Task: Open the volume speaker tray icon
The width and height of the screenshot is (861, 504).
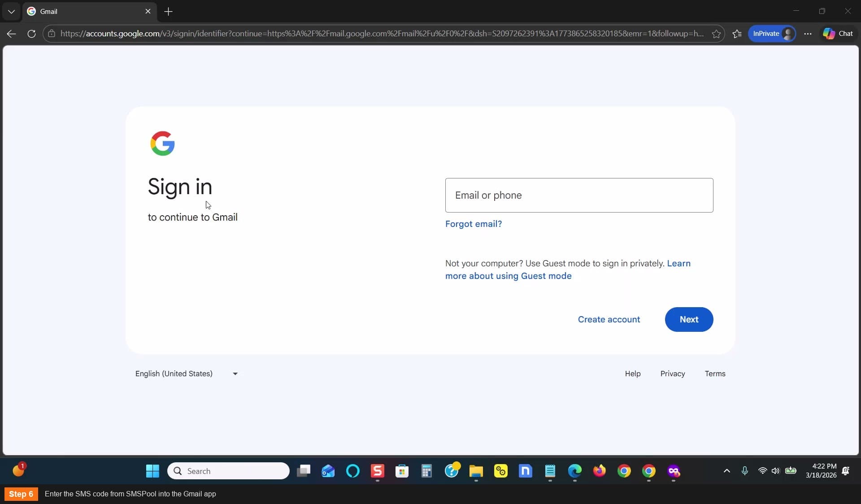Action: tap(775, 471)
